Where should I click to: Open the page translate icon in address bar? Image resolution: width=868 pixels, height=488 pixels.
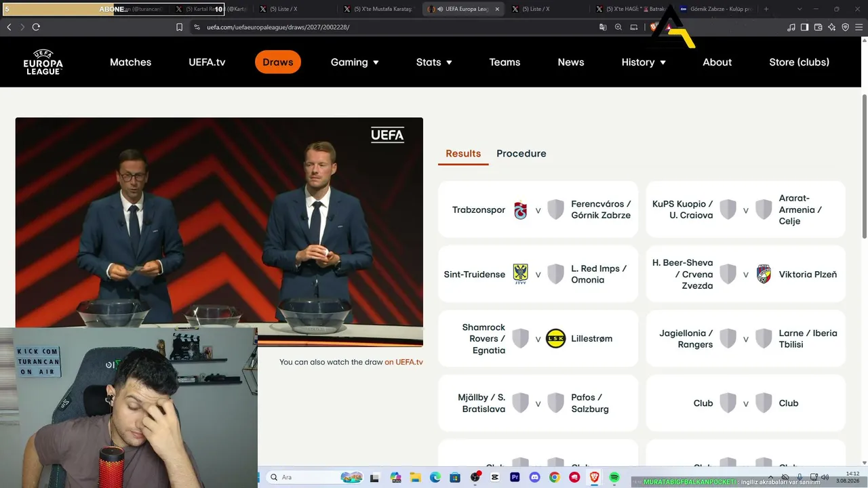click(603, 27)
